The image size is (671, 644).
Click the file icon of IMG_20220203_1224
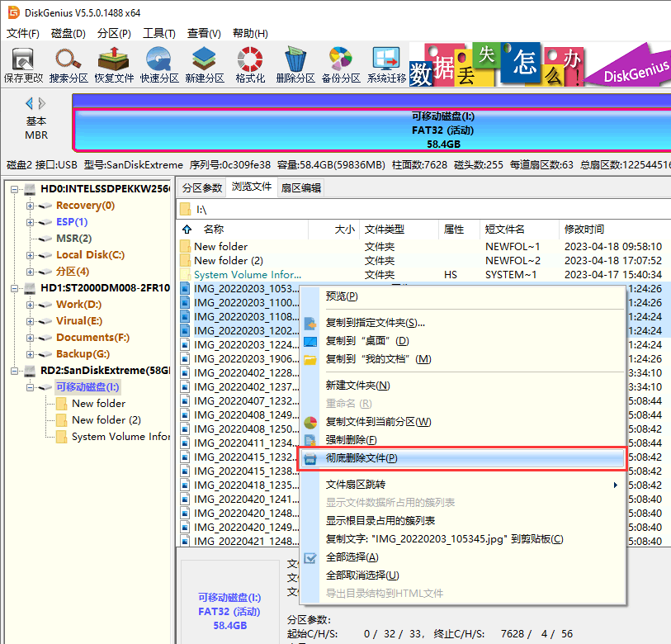185,344
